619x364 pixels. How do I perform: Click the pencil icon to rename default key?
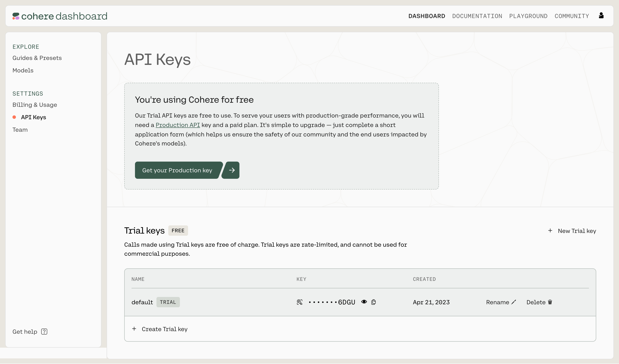[514, 302]
